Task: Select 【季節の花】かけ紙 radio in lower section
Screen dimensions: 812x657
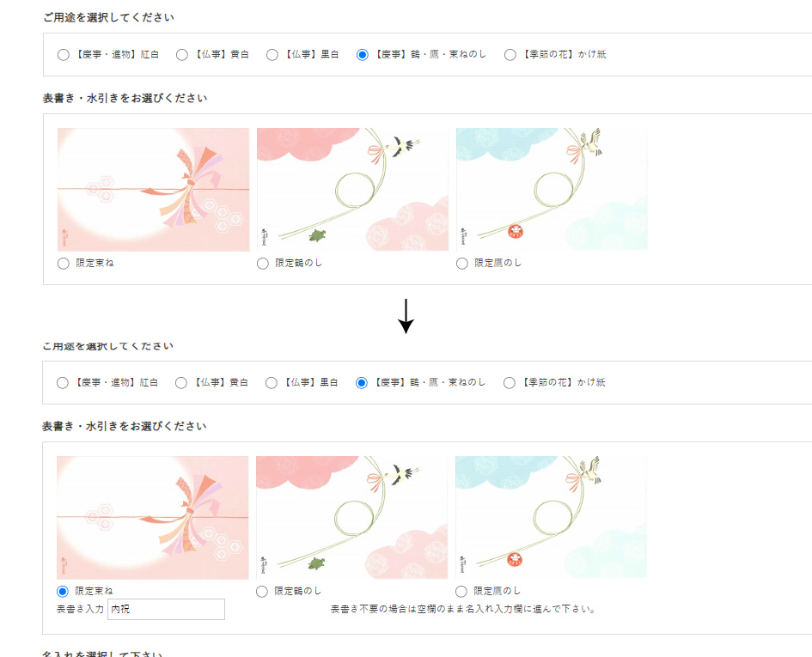Action: (509, 383)
